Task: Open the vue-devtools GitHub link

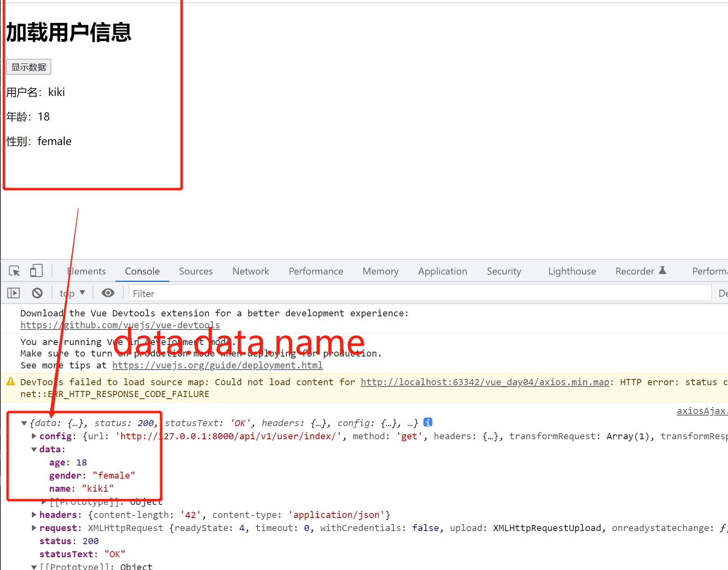Action: 120,325
